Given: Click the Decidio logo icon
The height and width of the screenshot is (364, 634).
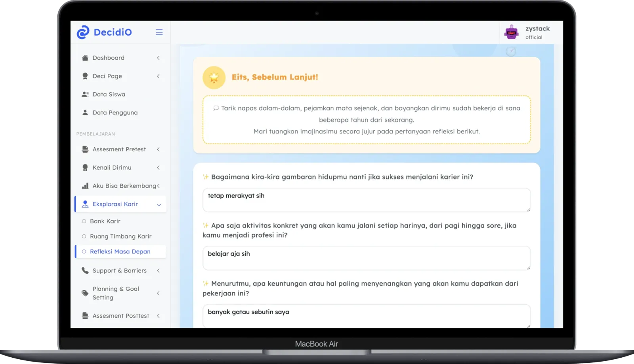Looking at the screenshot, I should 83,32.
